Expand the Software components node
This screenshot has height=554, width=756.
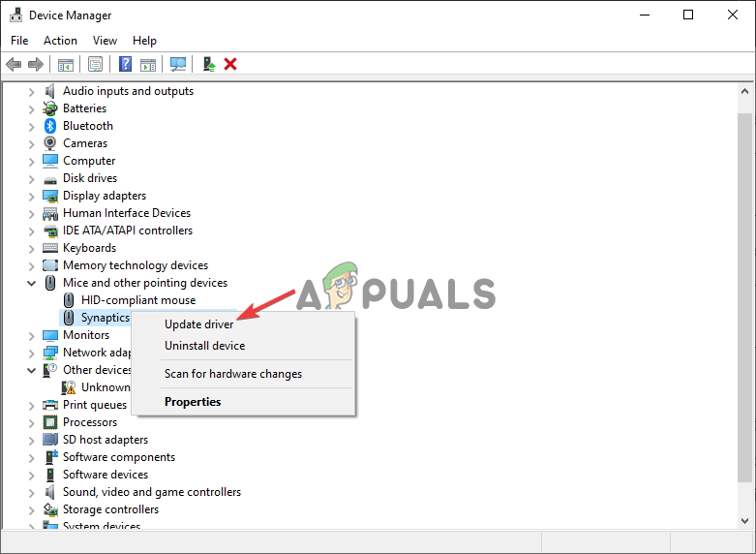[x=31, y=457]
